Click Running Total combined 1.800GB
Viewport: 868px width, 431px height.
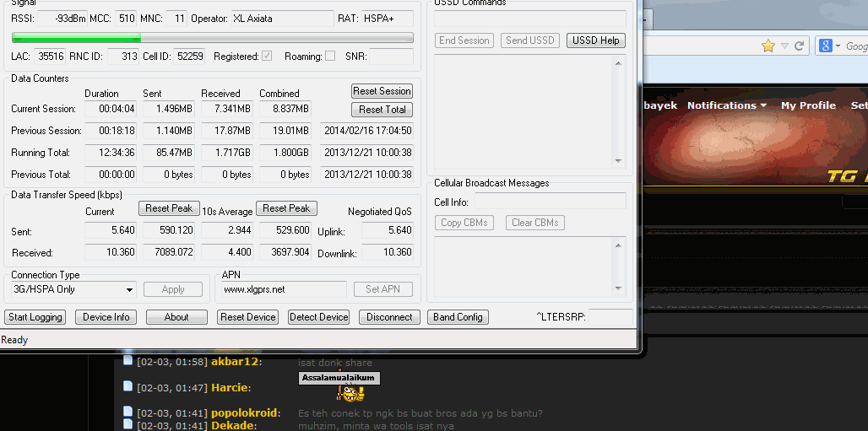point(285,152)
